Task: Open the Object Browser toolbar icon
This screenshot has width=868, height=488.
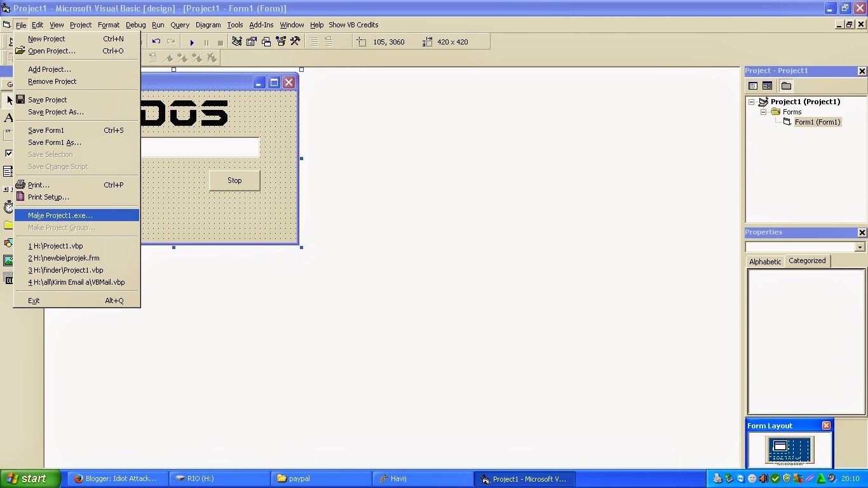Action: click(281, 42)
